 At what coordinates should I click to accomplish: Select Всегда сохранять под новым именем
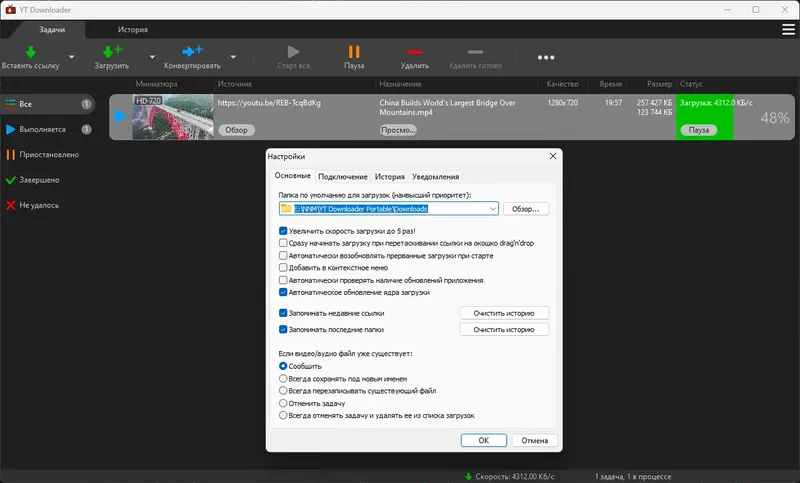(x=283, y=379)
